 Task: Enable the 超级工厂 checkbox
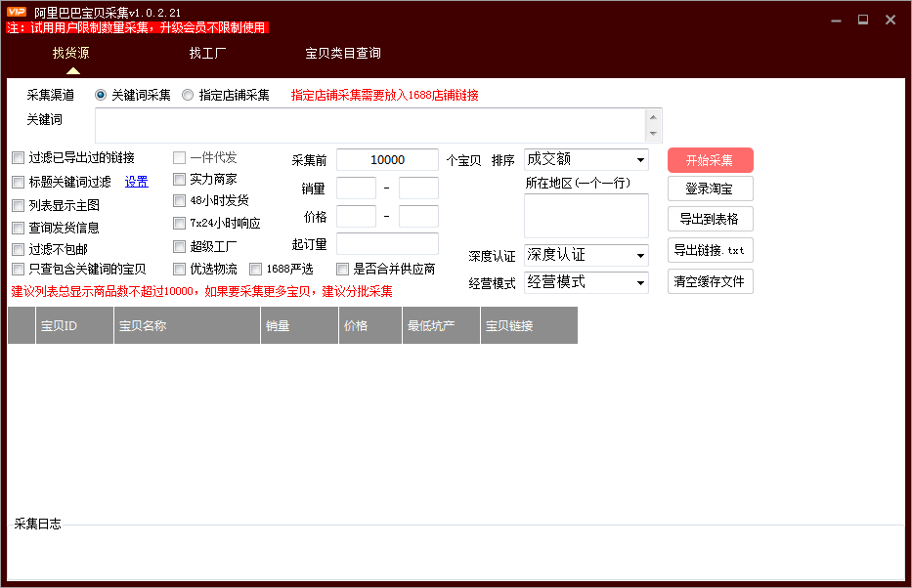(x=179, y=246)
